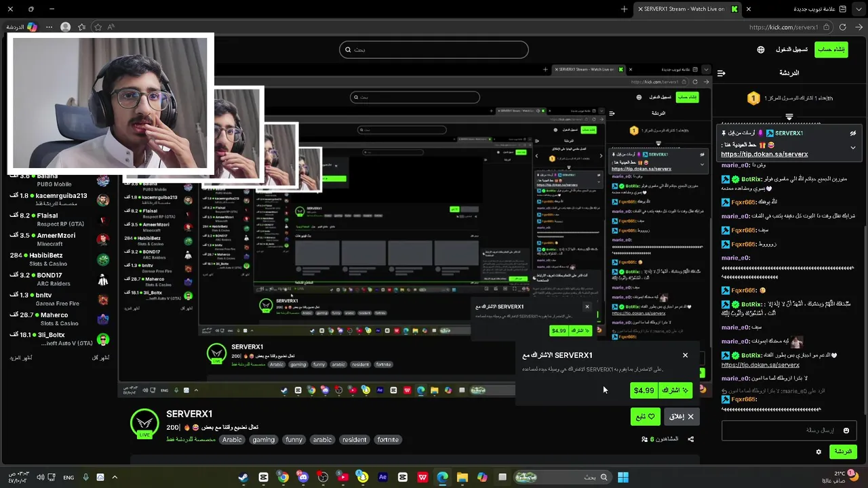This screenshot has width=868, height=488.
Task: Open BOND17 channel in sidebar
Action: pos(60,279)
